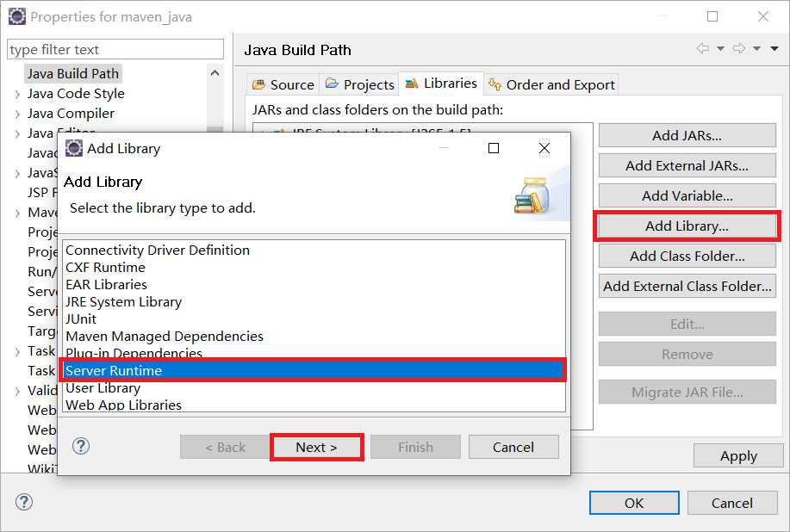Expand the Java Compiler tree node
790x532 pixels.
pos(17,114)
